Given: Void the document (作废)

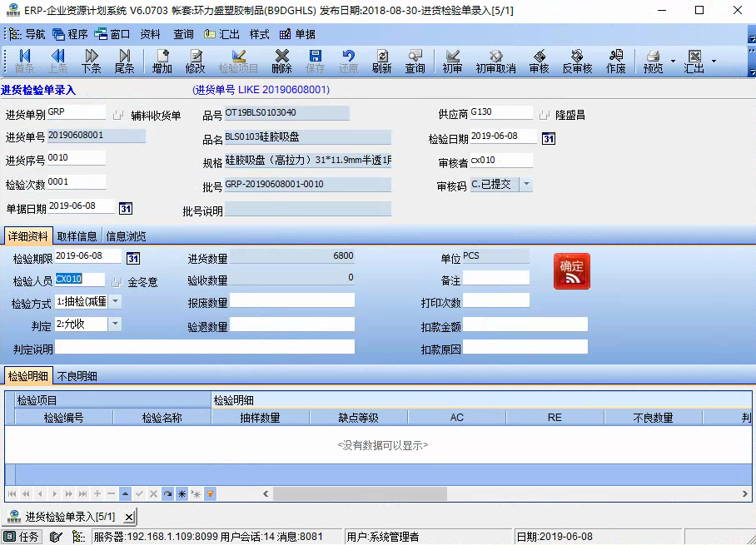Looking at the screenshot, I should click(615, 62).
